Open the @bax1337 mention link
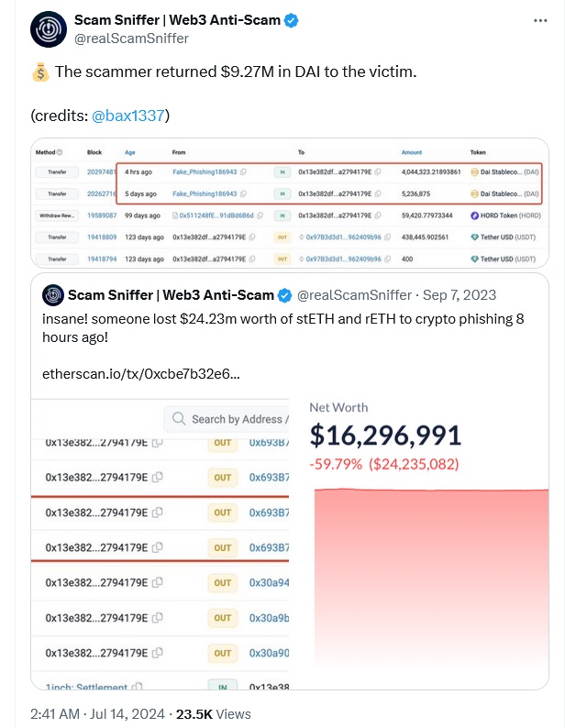 click(128, 116)
